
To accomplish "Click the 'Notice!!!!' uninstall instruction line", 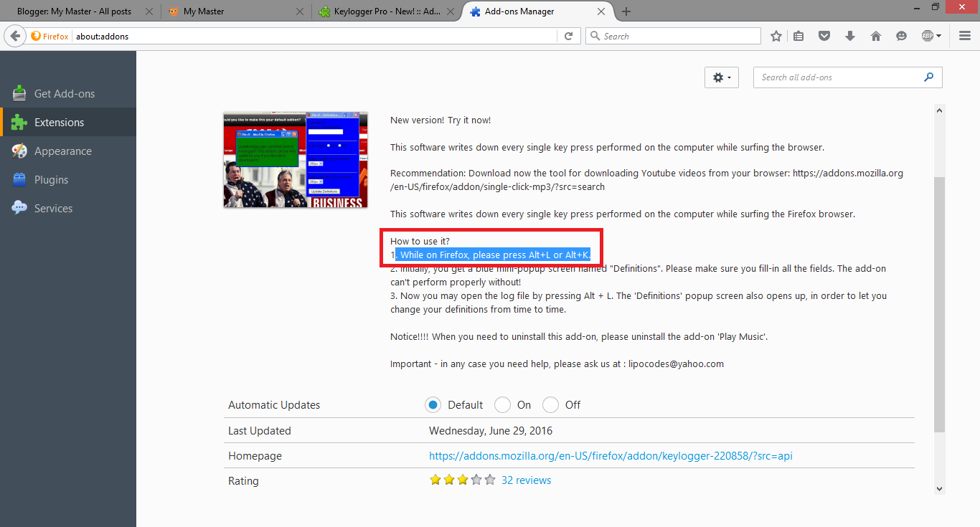I will point(579,337).
